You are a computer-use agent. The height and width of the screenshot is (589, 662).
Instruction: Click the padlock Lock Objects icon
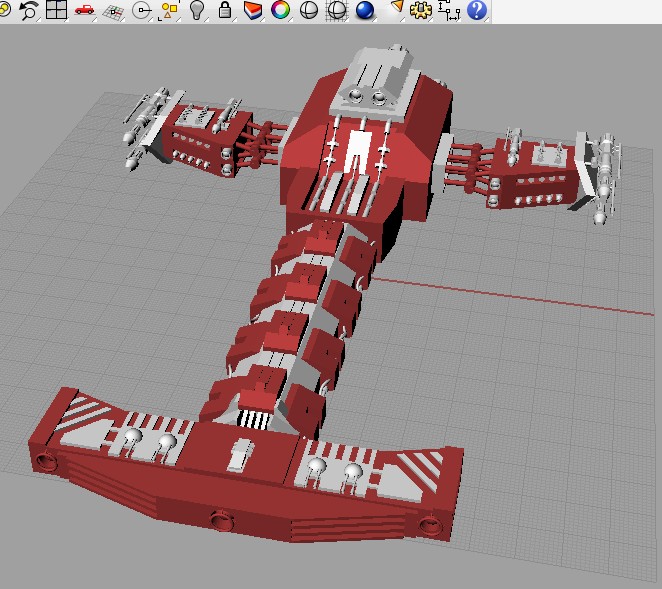225,10
